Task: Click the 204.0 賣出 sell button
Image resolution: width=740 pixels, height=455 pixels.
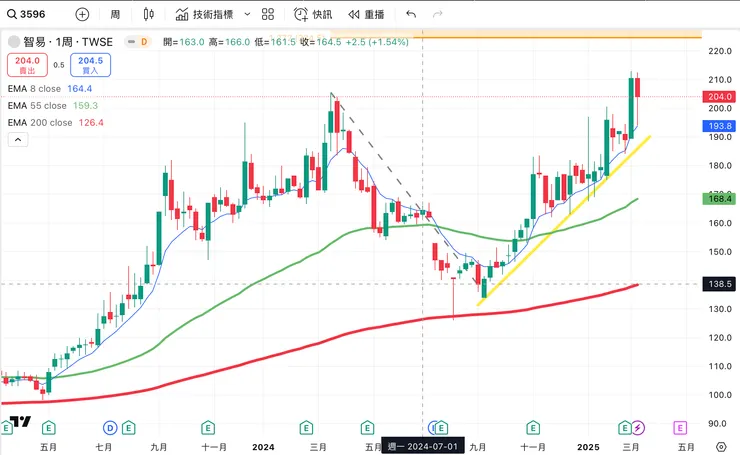Action: click(x=27, y=65)
